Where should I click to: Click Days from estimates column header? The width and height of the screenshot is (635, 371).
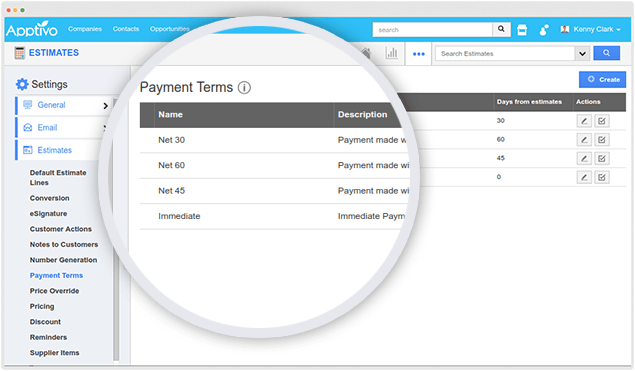tap(529, 102)
